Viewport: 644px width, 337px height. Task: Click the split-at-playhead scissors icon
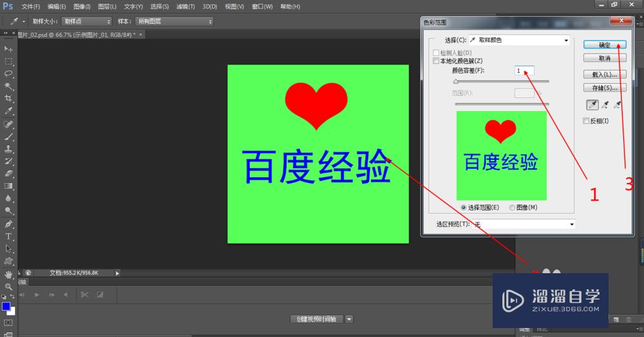pyautogui.click(x=84, y=294)
